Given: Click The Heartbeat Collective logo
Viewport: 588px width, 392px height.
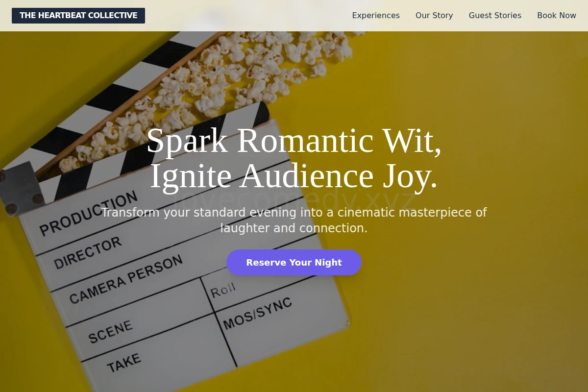Looking at the screenshot, I should pyautogui.click(x=78, y=16).
